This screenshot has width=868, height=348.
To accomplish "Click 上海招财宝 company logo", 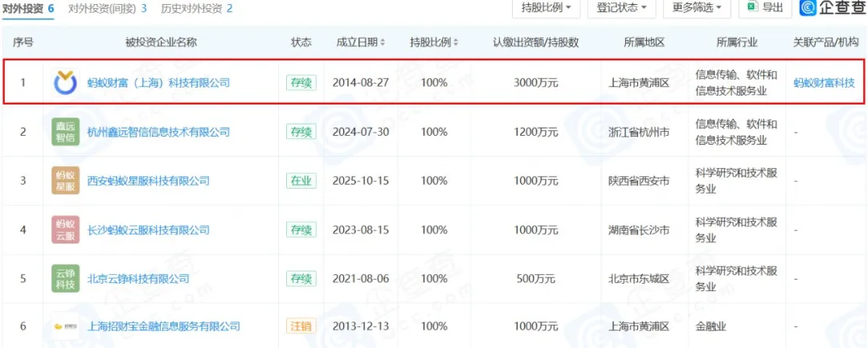I will click(65, 326).
